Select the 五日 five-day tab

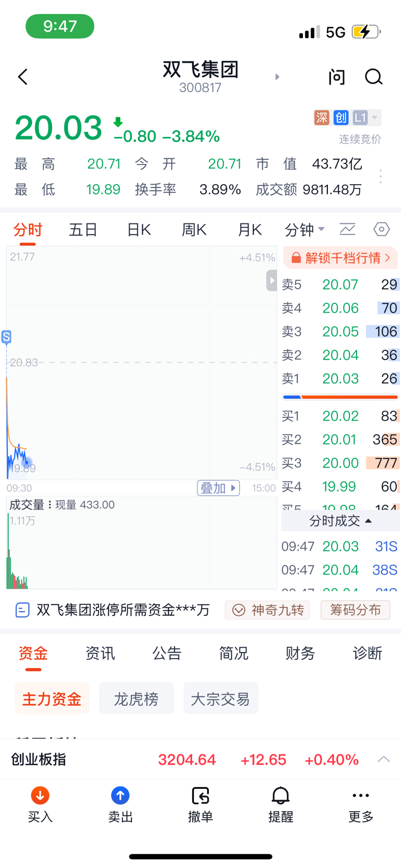[84, 230]
